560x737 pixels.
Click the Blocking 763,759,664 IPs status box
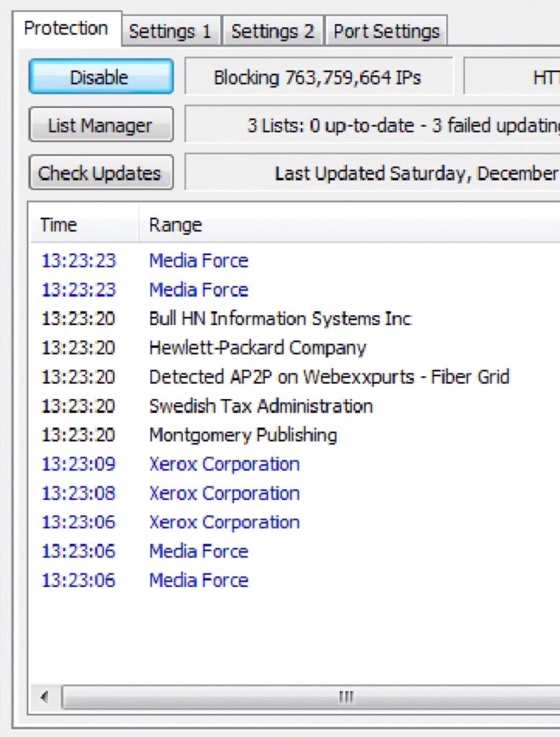[317, 77]
